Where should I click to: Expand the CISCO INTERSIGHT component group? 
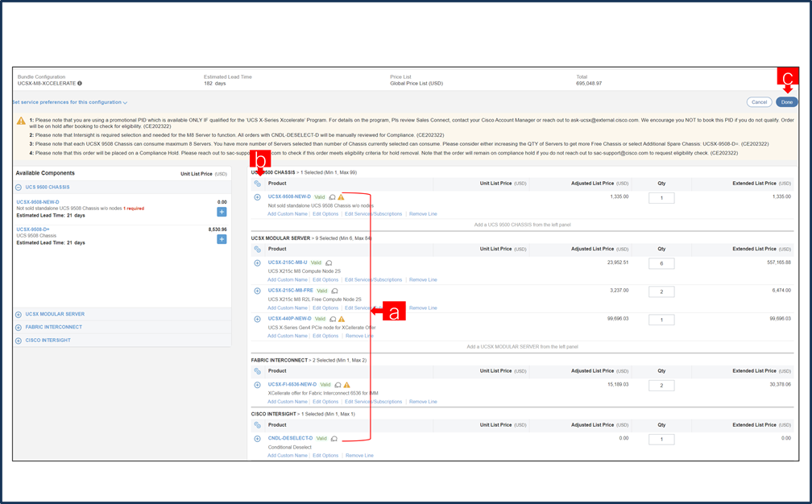[18, 341]
